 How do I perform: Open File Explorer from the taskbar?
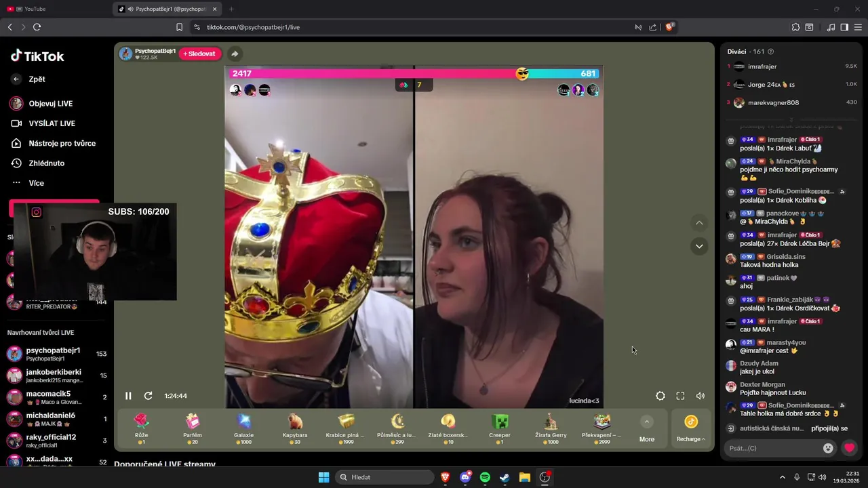tap(525, 477)
